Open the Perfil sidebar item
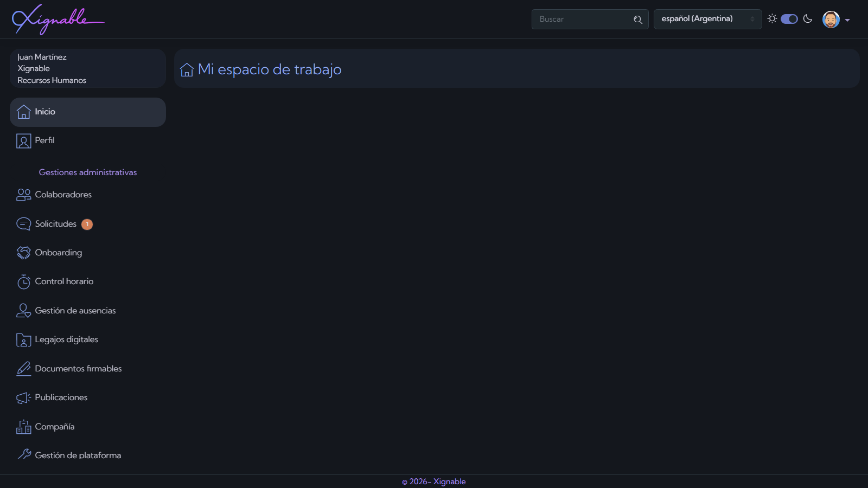 [44, 140]
